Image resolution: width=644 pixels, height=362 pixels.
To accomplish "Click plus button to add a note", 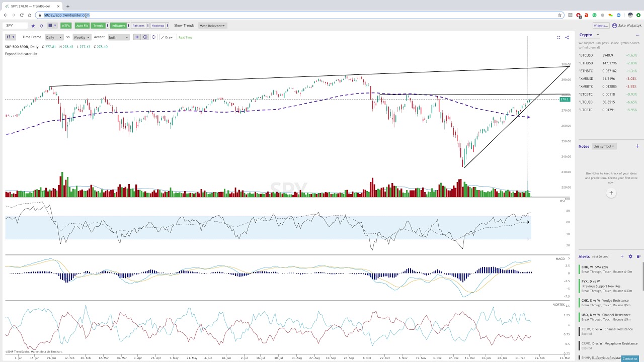I will [x=611, y=193].
